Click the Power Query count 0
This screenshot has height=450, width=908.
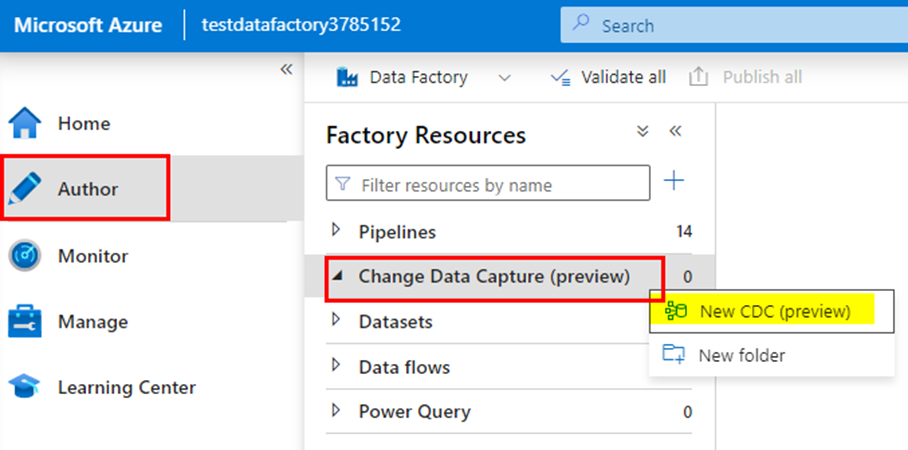coord(687,412)
